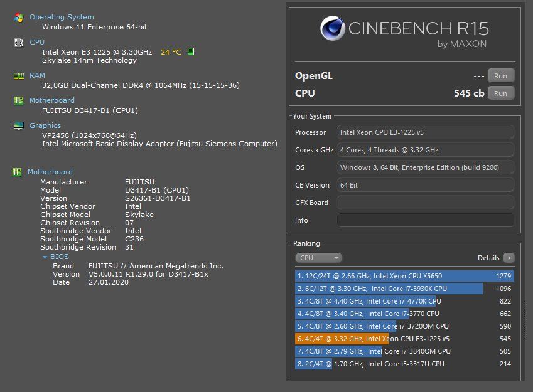
Task: Select the Intel Core i7-3720QM ranking entry
Action: pyautogui.click(x=404, y=326)
